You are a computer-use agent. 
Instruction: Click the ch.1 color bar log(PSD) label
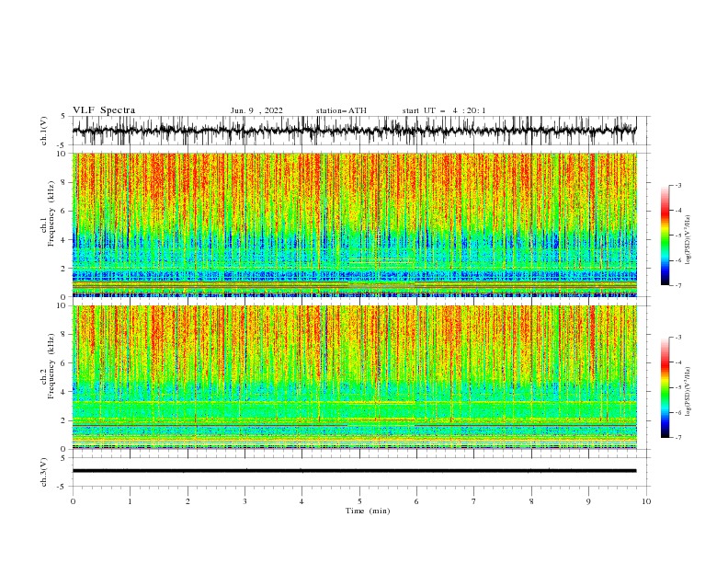tap(688, 240)
